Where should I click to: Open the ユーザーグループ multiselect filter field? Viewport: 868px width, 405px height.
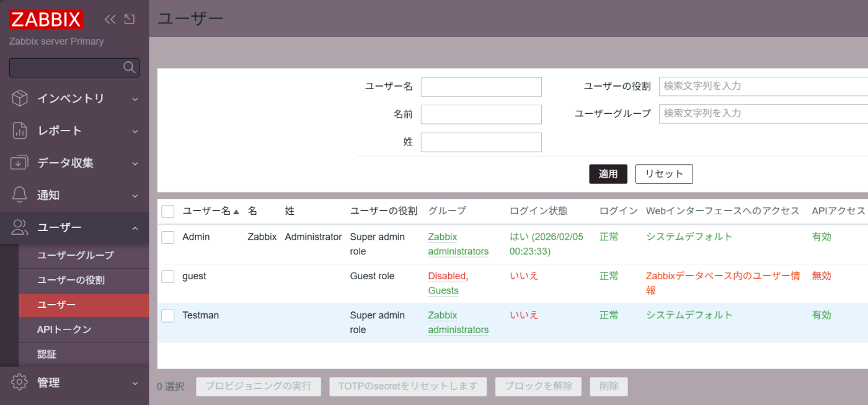tap(763, 114)
